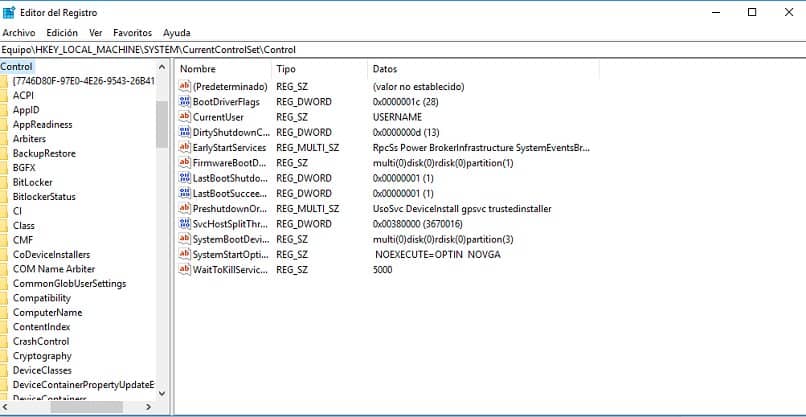Click the USERNAME data cell
Image resolution: width=806 pixels, height=417 pixels.
coord(397,117)
